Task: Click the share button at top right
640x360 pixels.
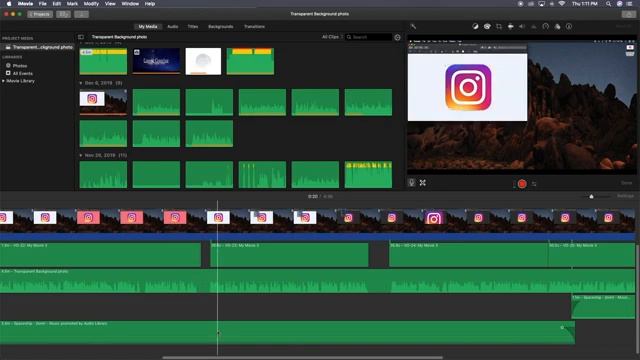Action: point(629,14)
